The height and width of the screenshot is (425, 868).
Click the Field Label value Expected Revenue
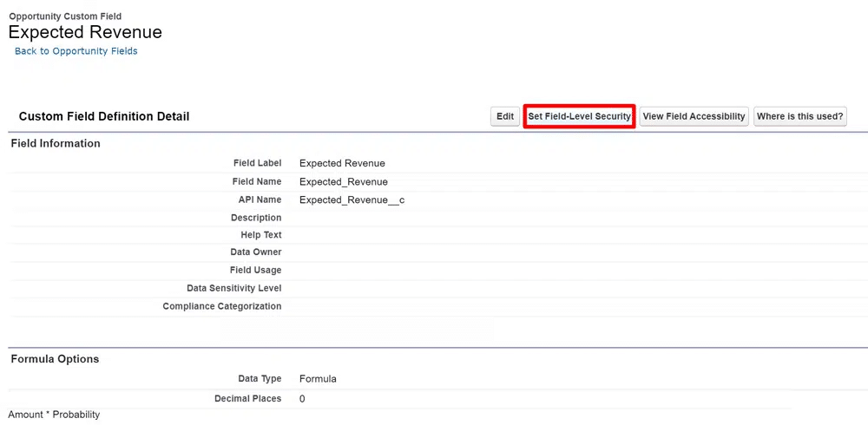click(x=342, y=163)
